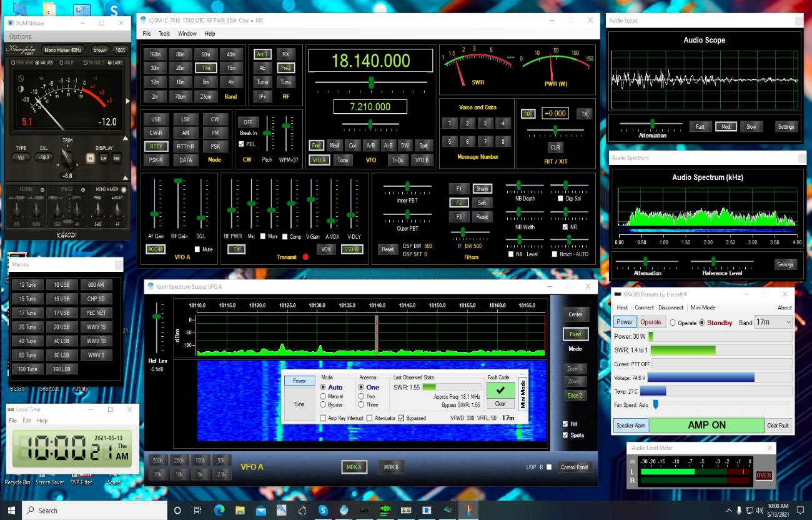Open the Host menu in KPA500 Remote

tap(622, 307)
